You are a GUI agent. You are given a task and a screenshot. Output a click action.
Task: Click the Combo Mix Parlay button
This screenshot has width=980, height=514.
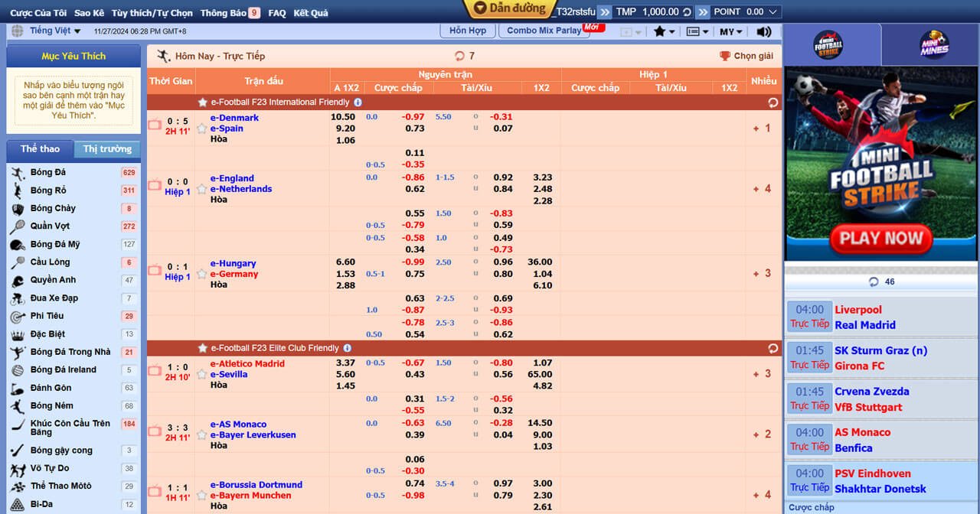tap(544, 31)
